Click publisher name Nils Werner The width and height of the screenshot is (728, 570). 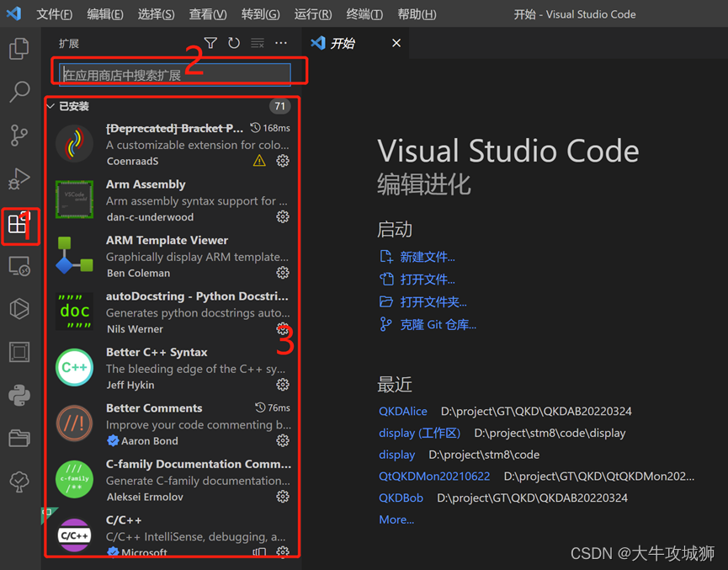coord(136,329)
